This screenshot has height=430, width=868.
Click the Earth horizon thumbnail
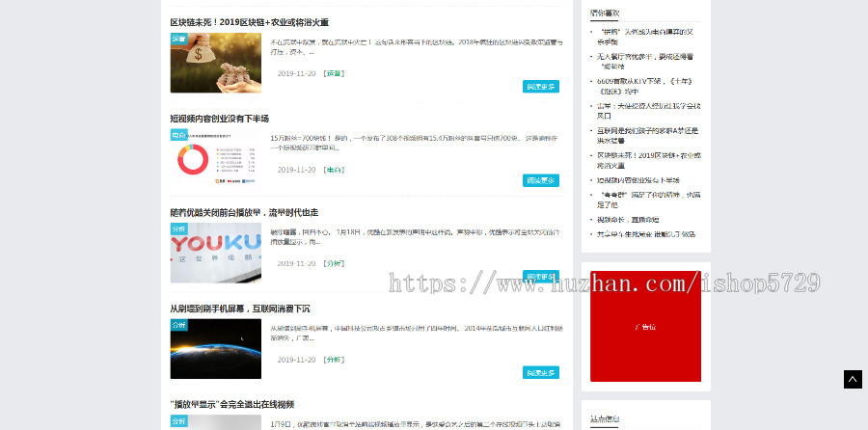tap(216, 349)
